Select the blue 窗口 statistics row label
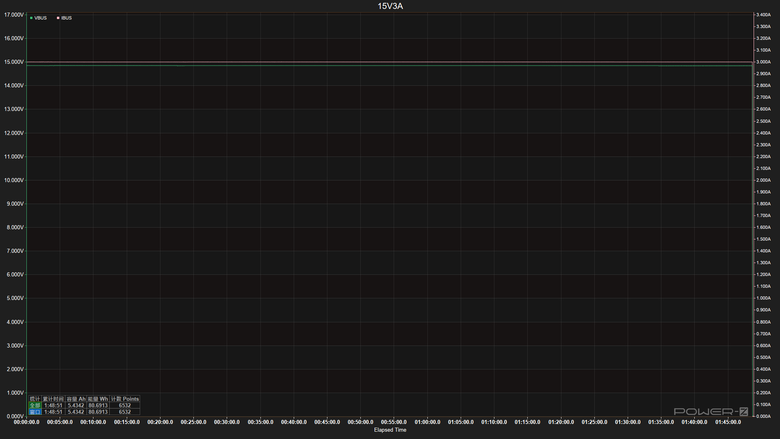Image resolution: width=780 pixels, height=439 pixels. click(35, 412)
